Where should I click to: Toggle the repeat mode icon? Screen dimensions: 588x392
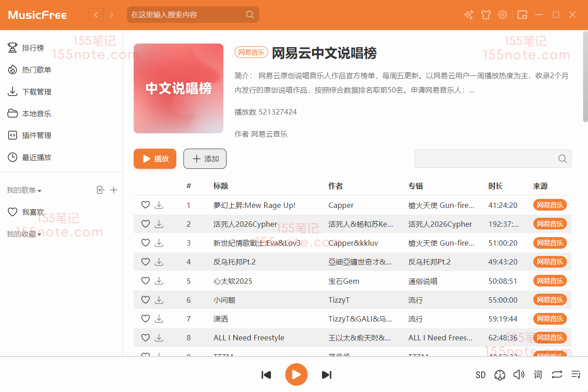[x=557, y=374]
